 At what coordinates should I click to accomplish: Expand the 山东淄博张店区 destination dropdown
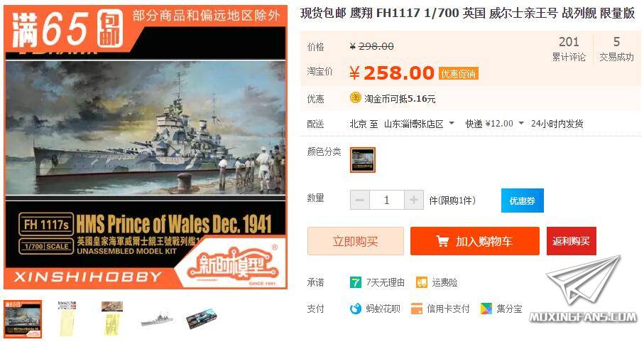coord(452,123)
